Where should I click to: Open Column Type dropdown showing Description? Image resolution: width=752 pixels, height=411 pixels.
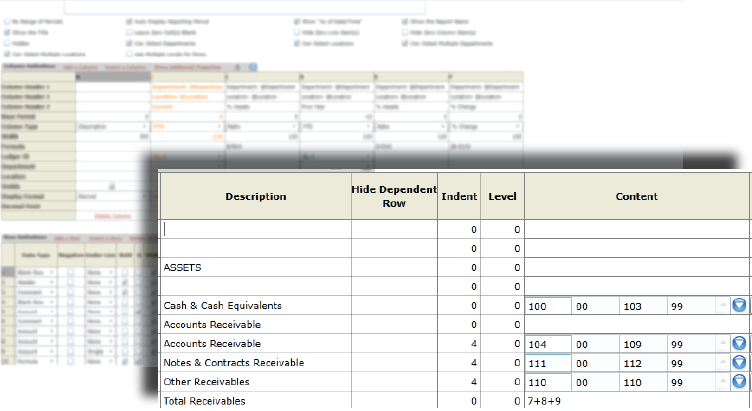point(112,127)
